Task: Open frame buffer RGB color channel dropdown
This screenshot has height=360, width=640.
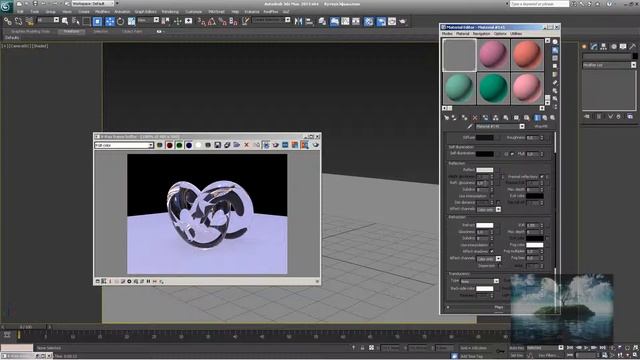Action: tap(124, 145)
